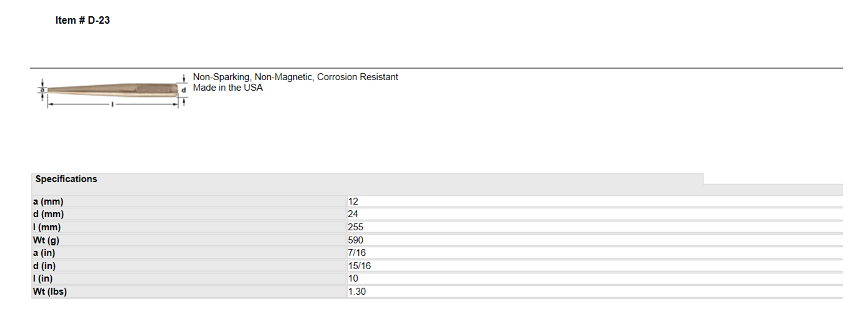Click the Wt (lbs) label cell
Screen dimensions: 868x311
click(188, 292)
